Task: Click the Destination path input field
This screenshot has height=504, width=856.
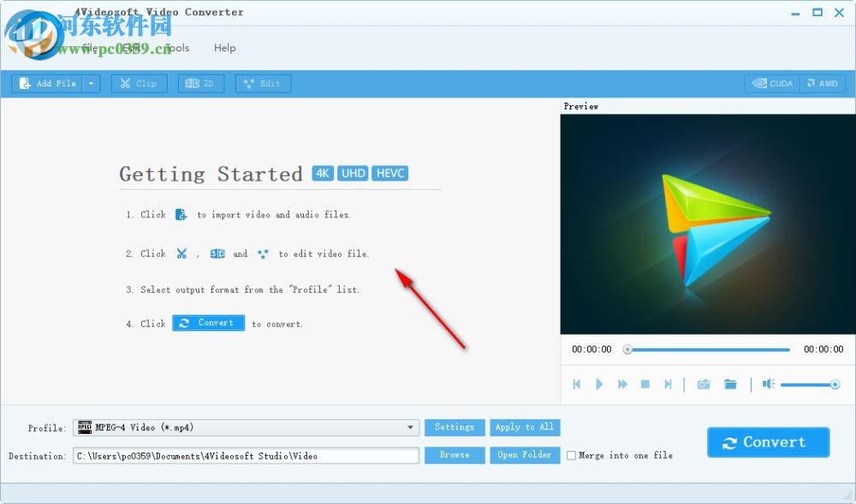Action: pyautogui.click(x=246, y=455)
